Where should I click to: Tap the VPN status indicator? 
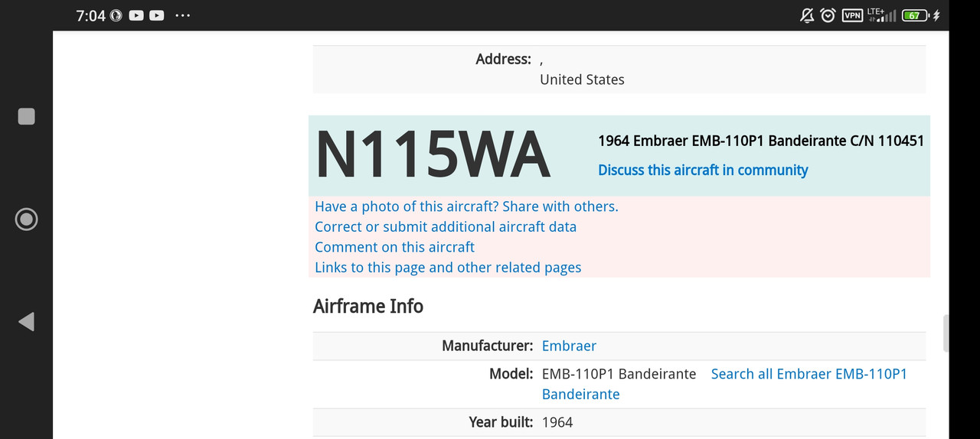pyautogui.click(x=852, y=15)
